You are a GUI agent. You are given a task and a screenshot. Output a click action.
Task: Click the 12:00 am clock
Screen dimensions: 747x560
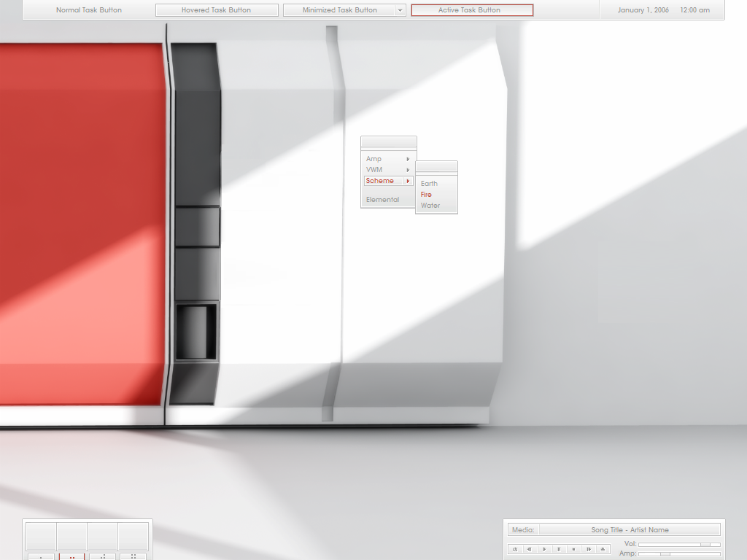695,10
